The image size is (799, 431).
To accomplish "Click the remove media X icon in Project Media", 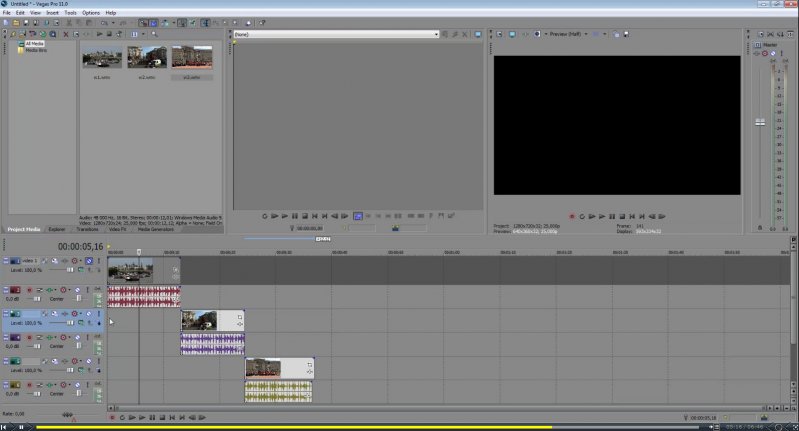I will pos(65,34).
